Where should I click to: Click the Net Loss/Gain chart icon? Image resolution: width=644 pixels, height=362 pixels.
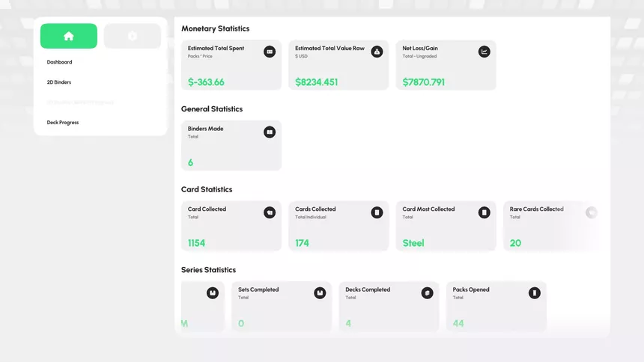(484, 52)
